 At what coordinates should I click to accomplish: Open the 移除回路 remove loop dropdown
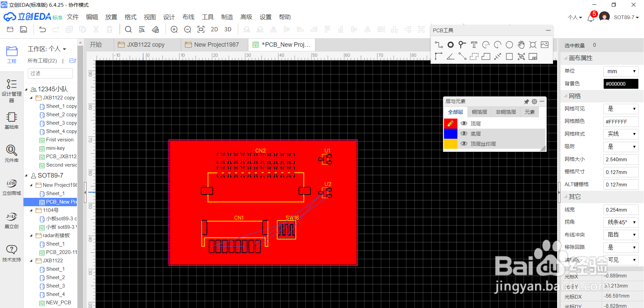(x=621, y=247)
